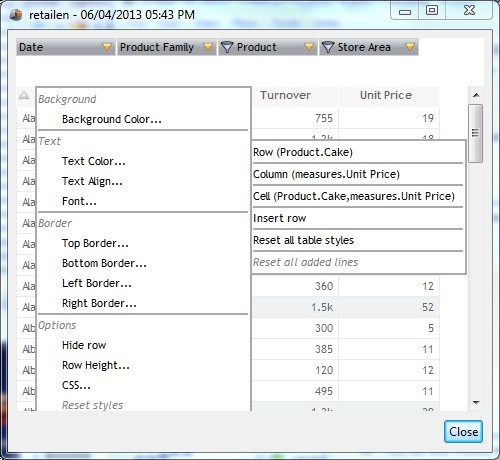Click the Turnover cell showing 300

coord(295,328)
